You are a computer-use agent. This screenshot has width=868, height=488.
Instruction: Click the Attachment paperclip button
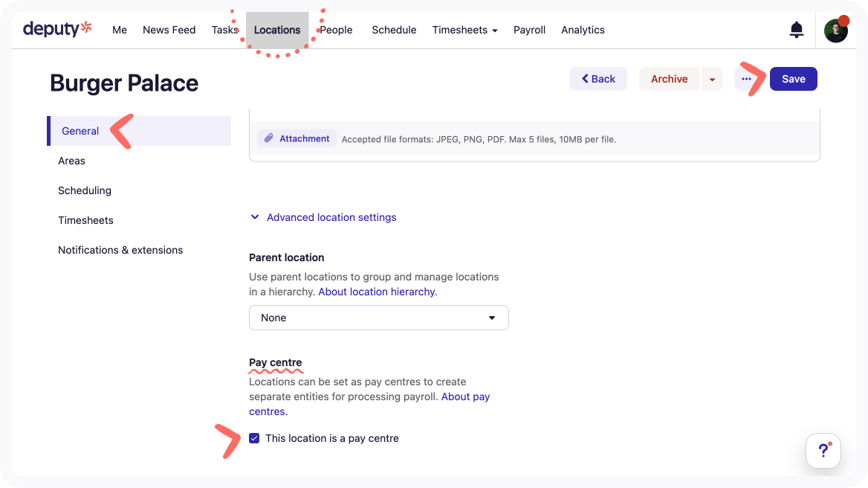297,138
